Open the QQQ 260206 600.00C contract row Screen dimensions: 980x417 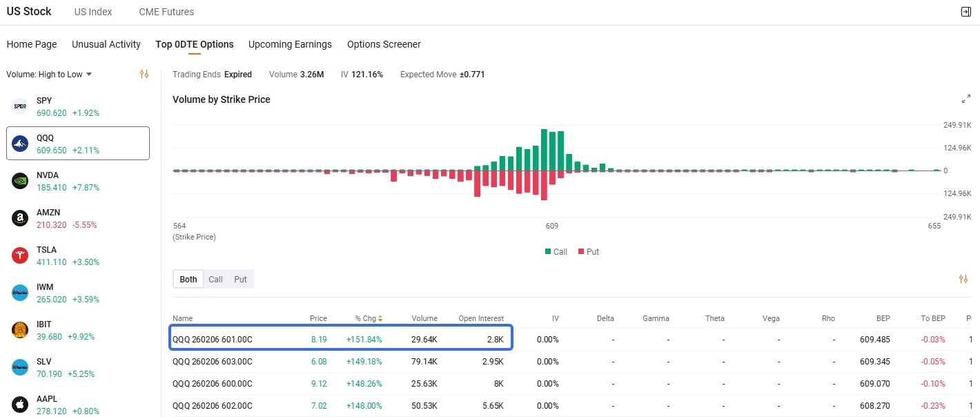(573, 384)
